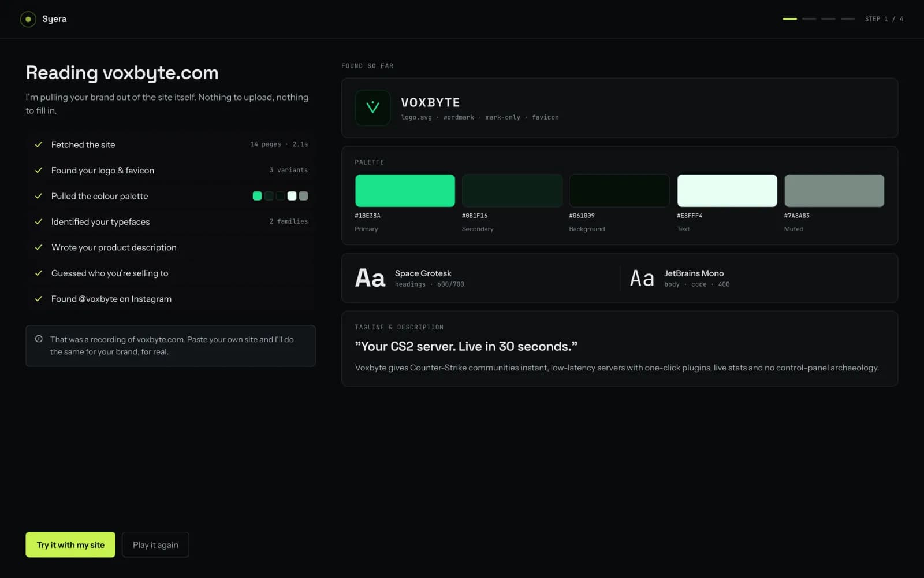924x578 pixels.
Task: Click the 3 variants value
Action: tap(289, 170)
